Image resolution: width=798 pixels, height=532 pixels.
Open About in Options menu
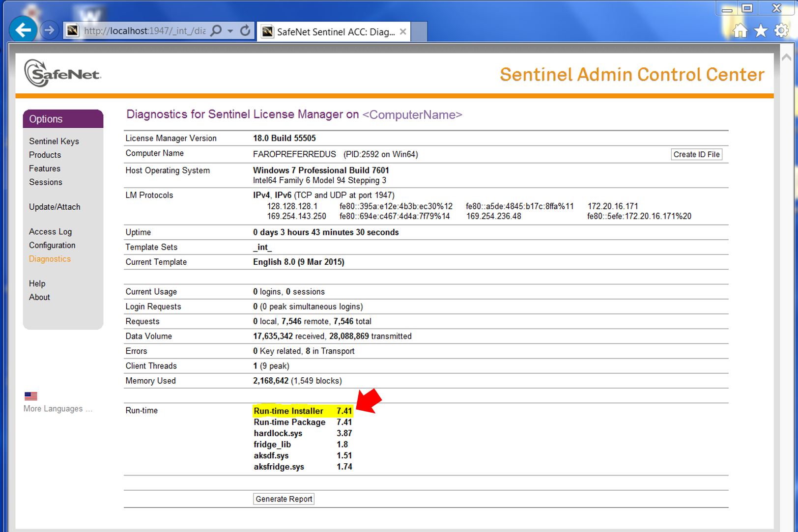(40, 298)
